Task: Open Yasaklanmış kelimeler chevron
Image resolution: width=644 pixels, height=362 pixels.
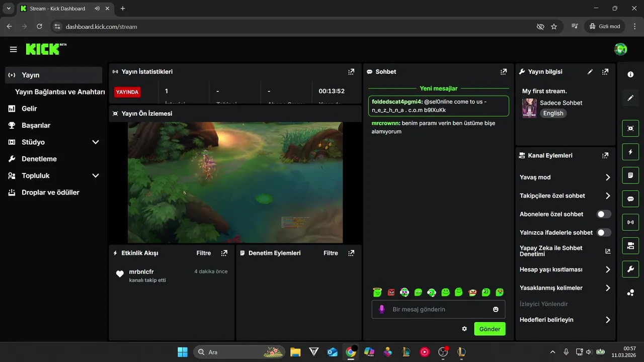Action: click(608, 288)
